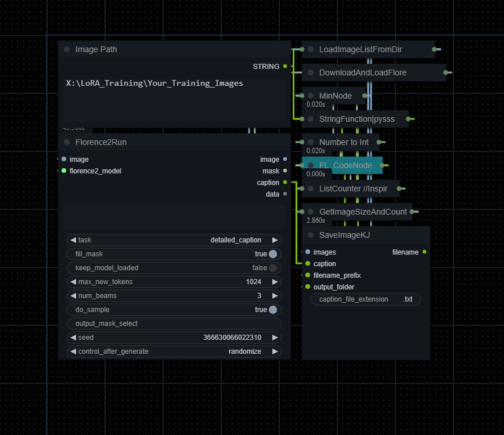Expand the DownloadAndLoadFlore node dot
Screen dimensions: 504x435
tap(311, 72)
